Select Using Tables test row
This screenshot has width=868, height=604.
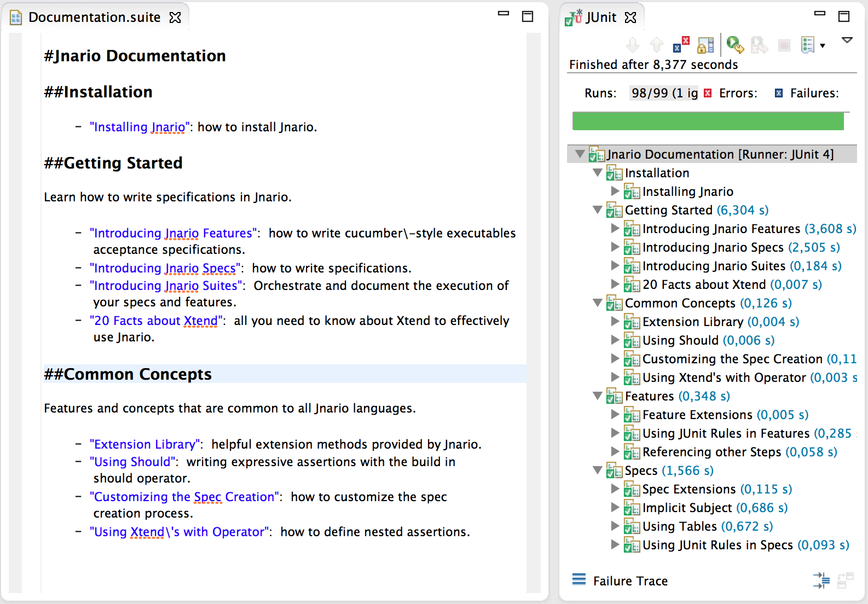pyautogui.click(x=712, y=526)
